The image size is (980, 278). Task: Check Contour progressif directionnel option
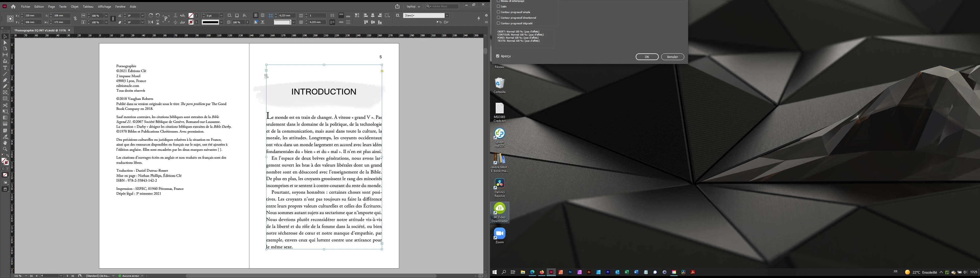click(x=498, y=18)
